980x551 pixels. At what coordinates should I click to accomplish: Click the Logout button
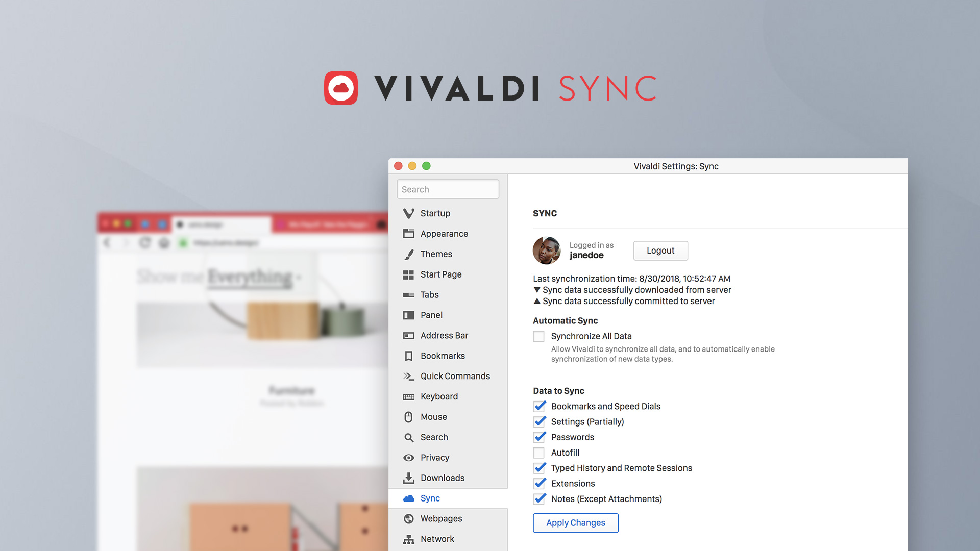pos(660,251)
